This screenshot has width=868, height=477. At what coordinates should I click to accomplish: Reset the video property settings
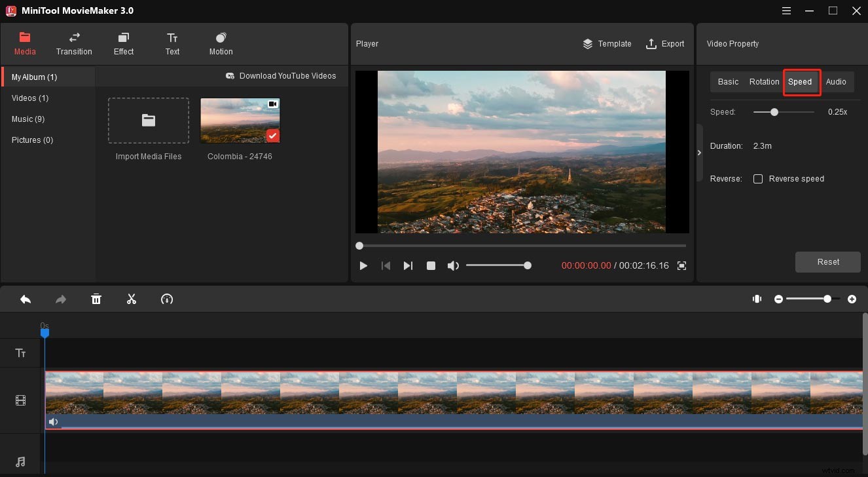[x=827, y=261]
